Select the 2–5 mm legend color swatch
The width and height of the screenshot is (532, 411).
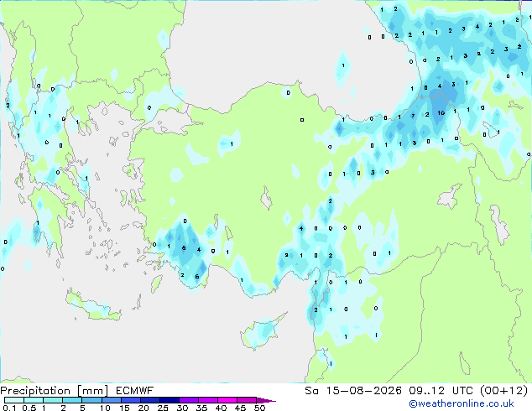tap(72, 400)
